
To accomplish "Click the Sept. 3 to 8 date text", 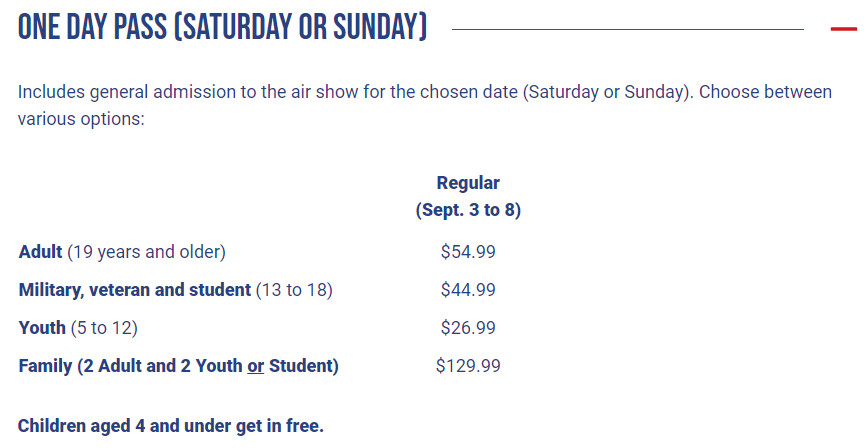I will click(x=468, y=210).
